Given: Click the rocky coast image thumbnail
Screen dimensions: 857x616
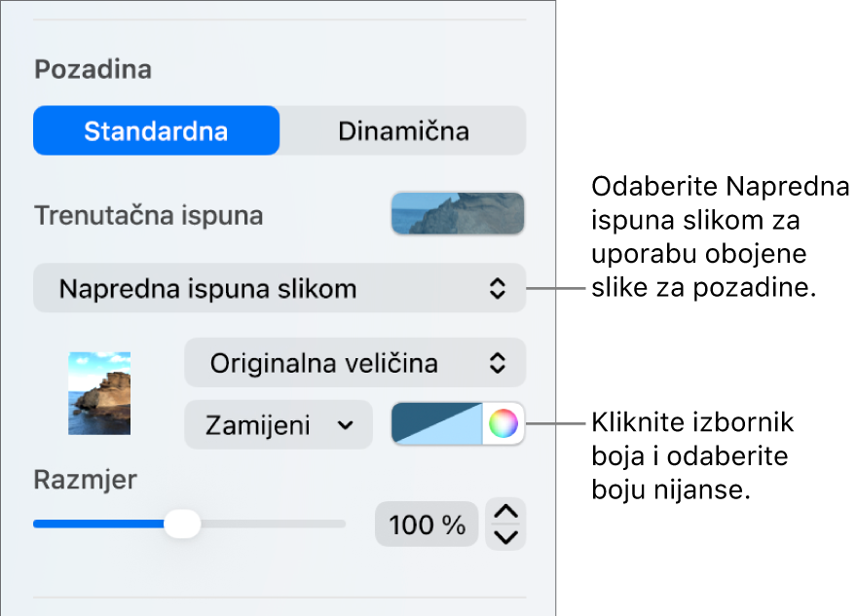Looking at the screenshot, I should [x=99, y=393].
